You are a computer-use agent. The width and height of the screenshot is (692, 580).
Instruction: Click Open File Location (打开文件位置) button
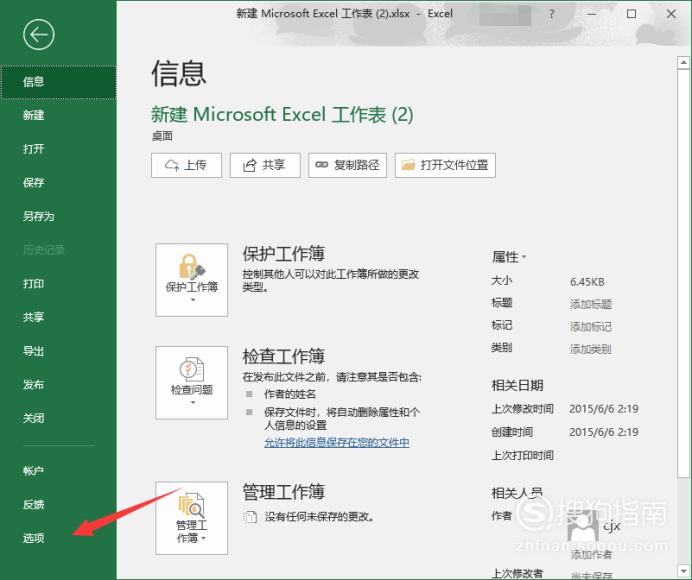tap(445, 165)
